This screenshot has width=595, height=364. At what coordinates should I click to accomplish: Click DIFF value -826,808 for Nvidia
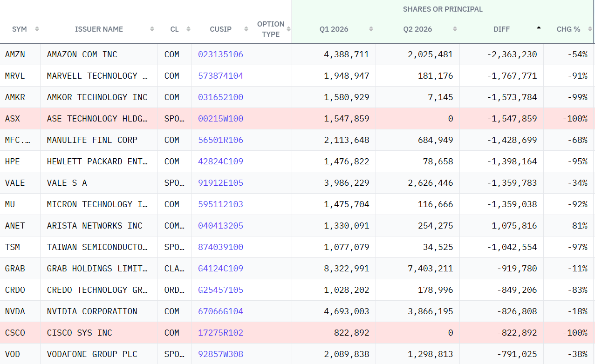coord(517,311)
